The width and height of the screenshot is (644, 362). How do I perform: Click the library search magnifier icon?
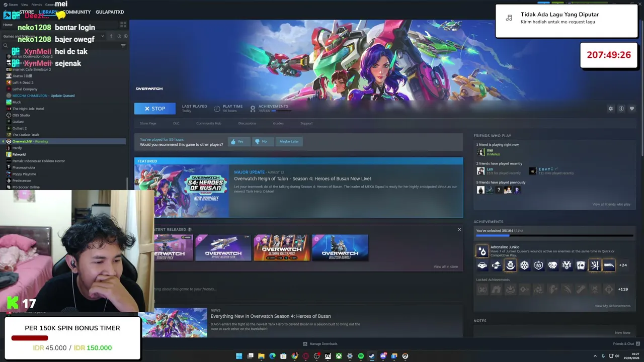click(6, 46)
